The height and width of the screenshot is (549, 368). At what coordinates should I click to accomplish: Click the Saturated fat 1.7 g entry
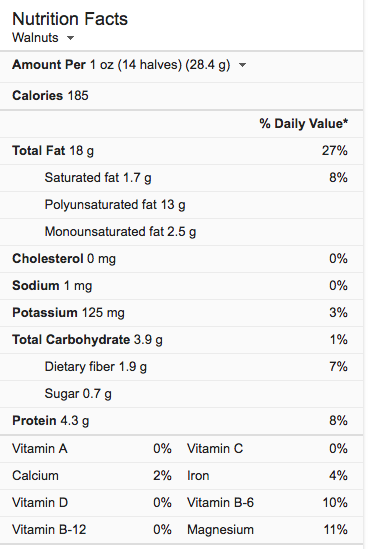(x=98, y=178)
